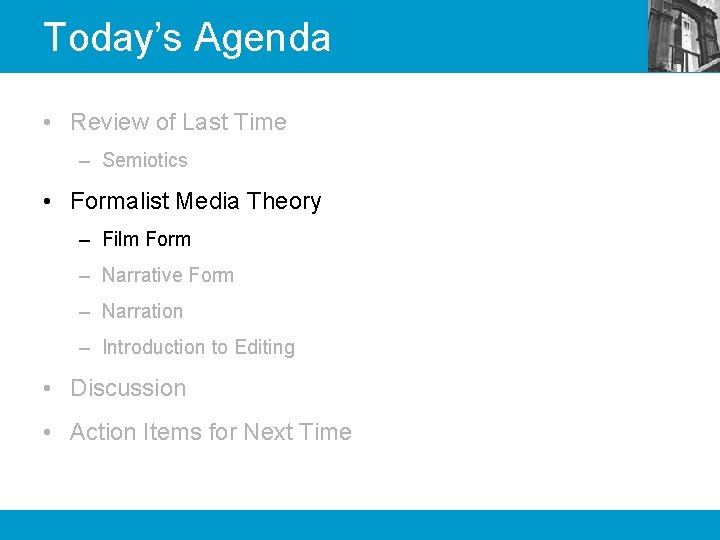This screenshot has width=720, height=540.
Task: Click the building photo in the header corner
Action: click(x=683, y=36)
